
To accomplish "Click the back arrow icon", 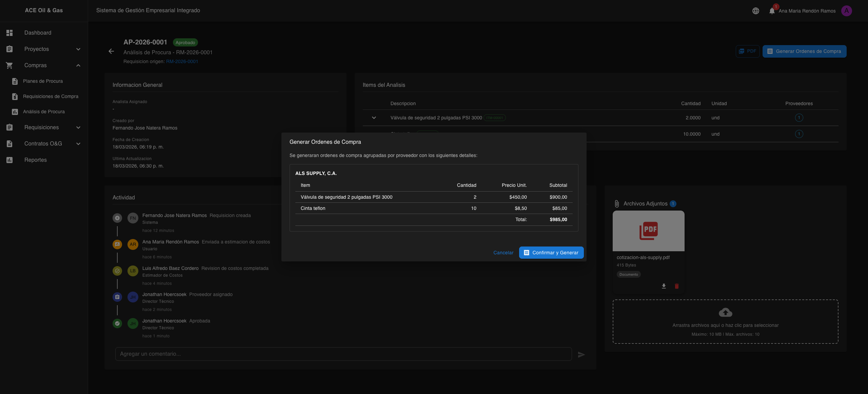I will (111, 51).
